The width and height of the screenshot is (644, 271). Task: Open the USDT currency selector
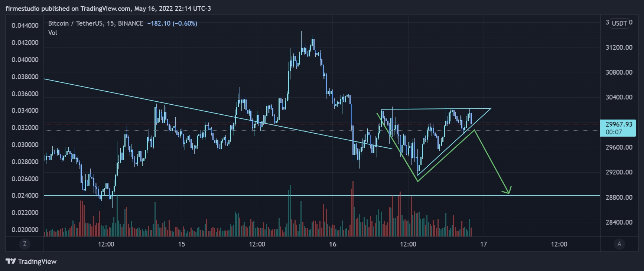pyautogui.click(x=619, y=23)
